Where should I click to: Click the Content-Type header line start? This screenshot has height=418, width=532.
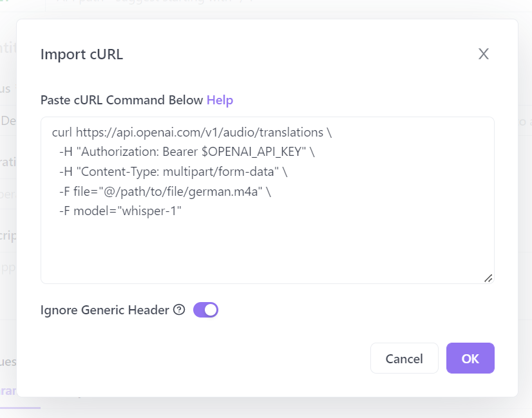point(64,171)
